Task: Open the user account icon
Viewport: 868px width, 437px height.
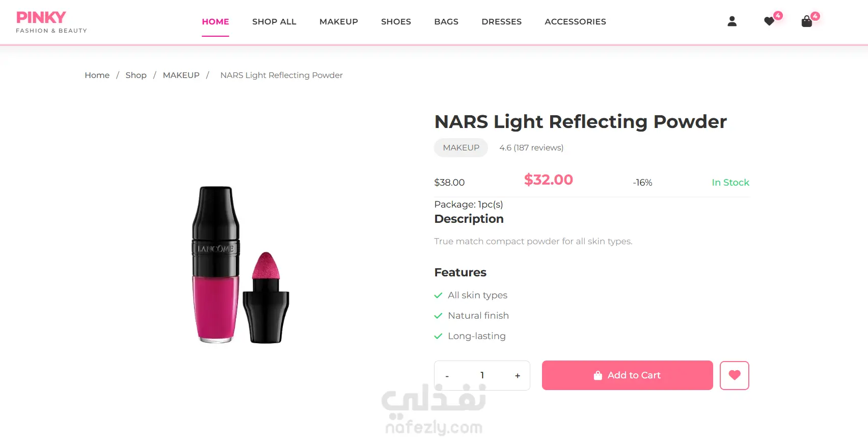Action: [x=732, y=21]
